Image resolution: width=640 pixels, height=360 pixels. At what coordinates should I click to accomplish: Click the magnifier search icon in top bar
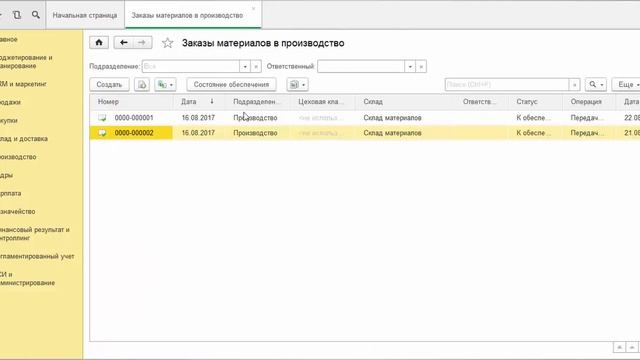coord(36,15)
